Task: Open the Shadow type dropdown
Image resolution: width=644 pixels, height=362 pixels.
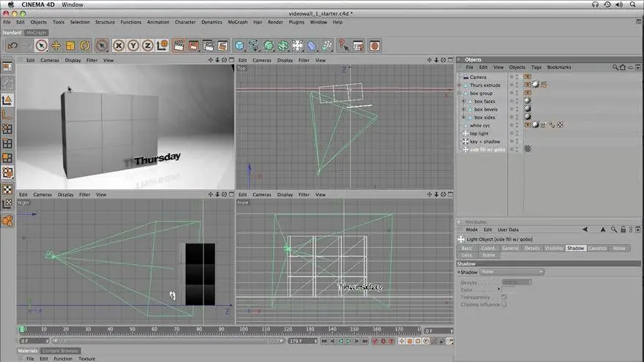Action: (512, 272)
